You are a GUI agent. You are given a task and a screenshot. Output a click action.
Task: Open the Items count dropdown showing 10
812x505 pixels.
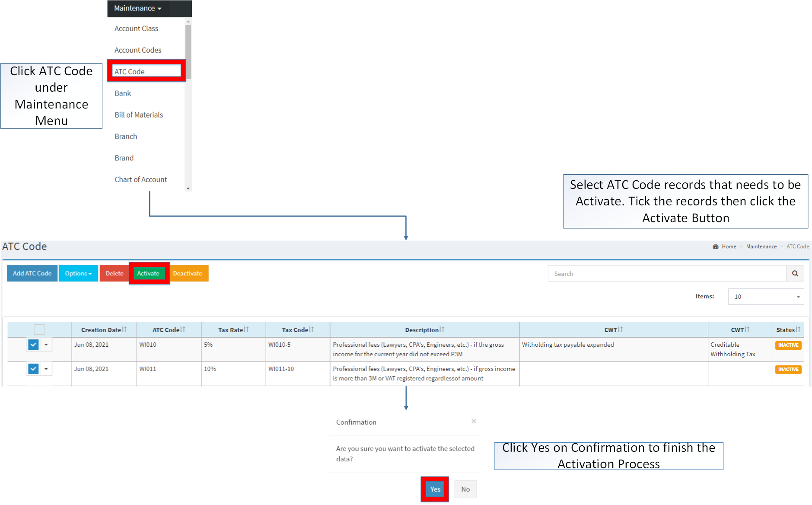765,297
